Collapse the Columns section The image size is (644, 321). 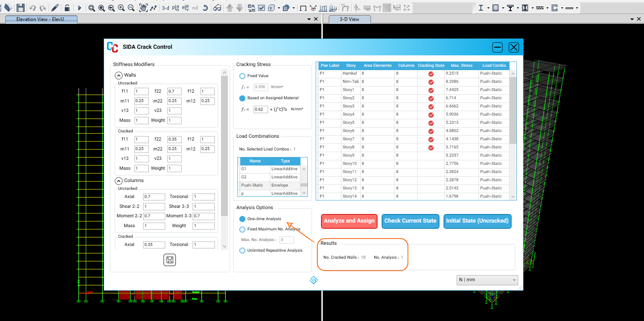(x=119, y=181)
